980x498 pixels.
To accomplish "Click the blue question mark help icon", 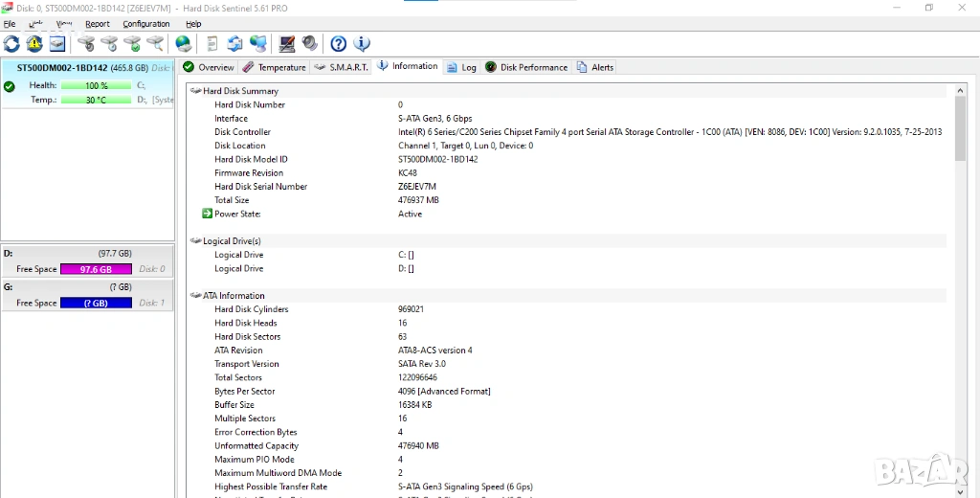I will (339, 44).
